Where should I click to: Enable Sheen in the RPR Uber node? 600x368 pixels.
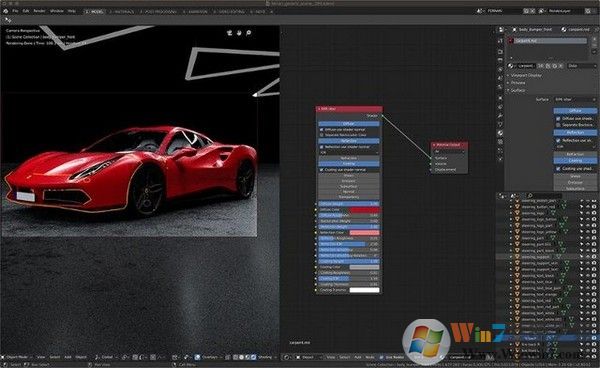pyautogui.click(x=349, y=176)
